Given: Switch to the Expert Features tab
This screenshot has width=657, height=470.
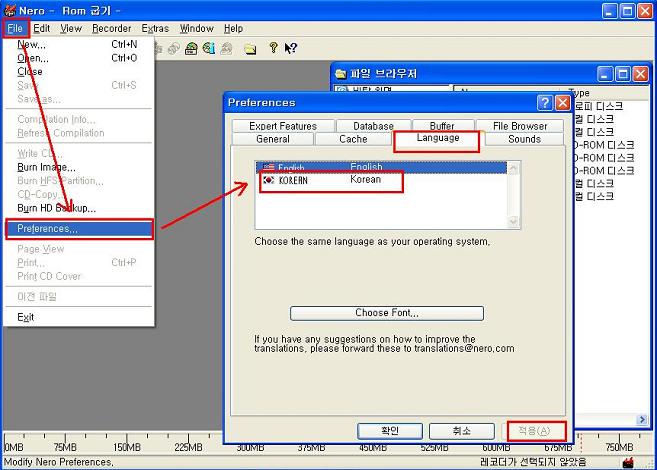Looking at the screenshot, I should 283,126.
